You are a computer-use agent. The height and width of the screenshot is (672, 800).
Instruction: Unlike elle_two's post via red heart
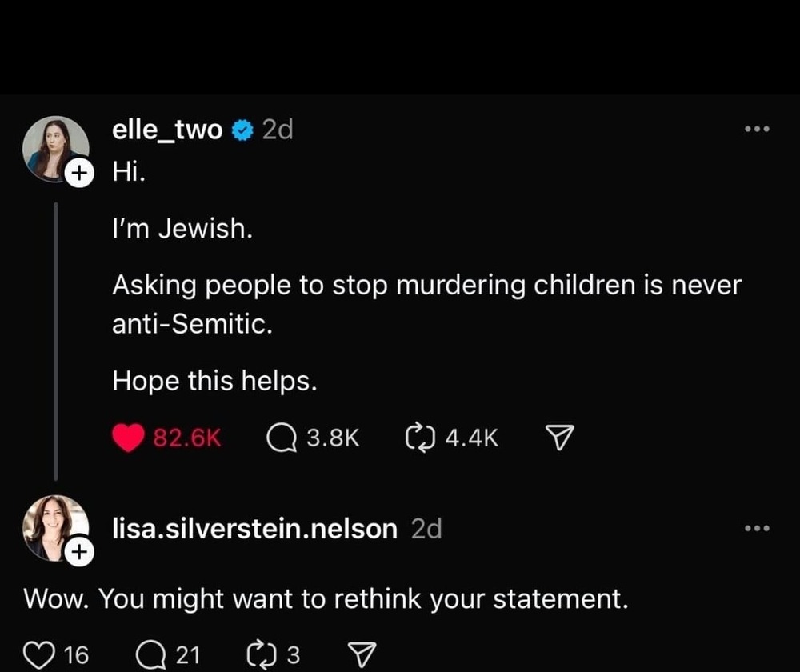(x=130, y=438)
